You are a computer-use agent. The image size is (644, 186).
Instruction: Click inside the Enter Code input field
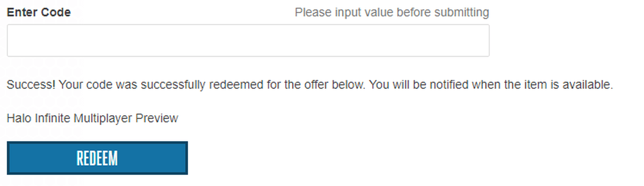(x=248, y=40)
